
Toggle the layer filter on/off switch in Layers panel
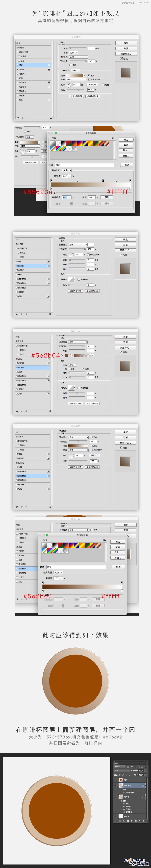coord(146,767)
